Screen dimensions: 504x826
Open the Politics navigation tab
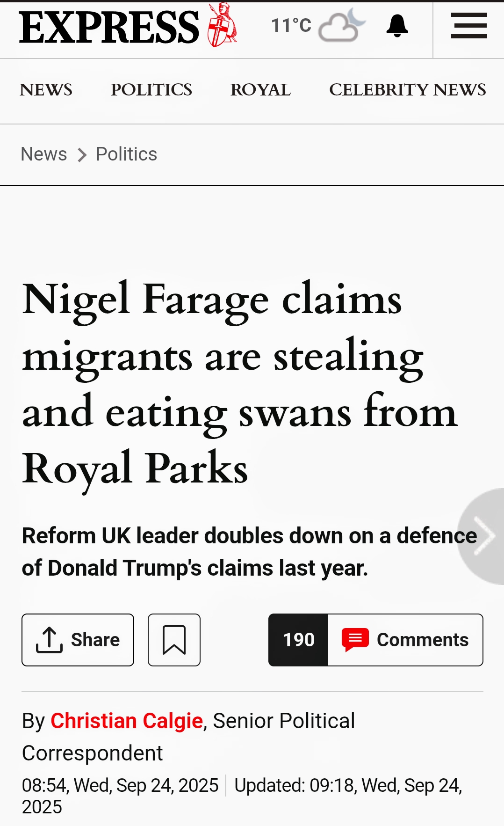tap(151, 89)
